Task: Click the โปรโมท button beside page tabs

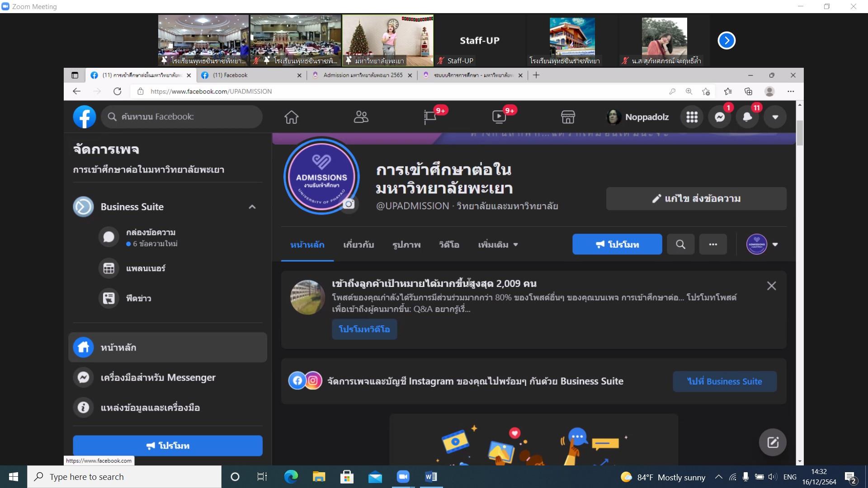Action: 617,244
